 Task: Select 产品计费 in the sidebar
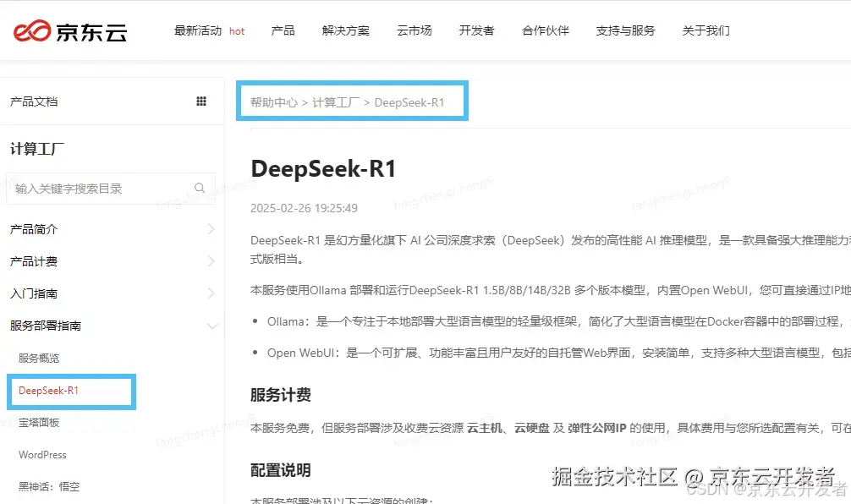(34, 261)
